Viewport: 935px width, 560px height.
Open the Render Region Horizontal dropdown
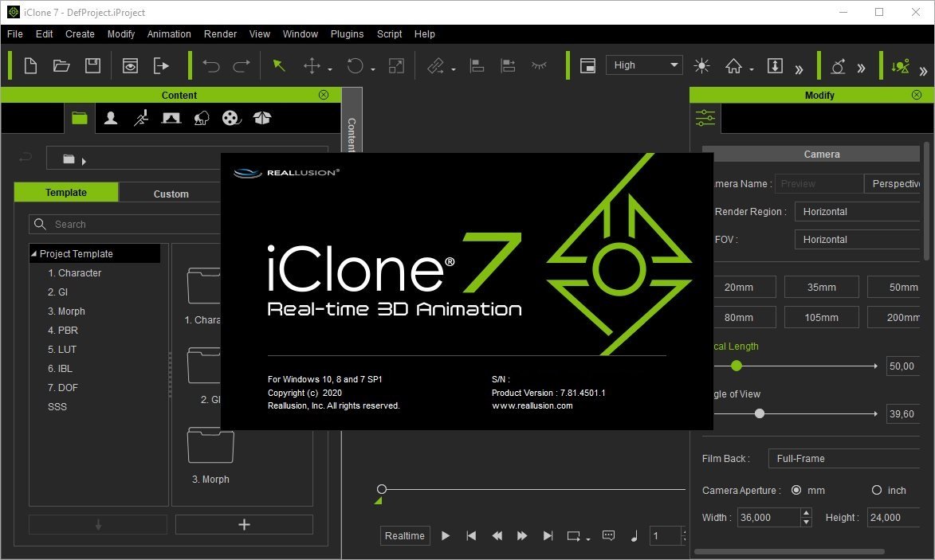tap(857, 211)
